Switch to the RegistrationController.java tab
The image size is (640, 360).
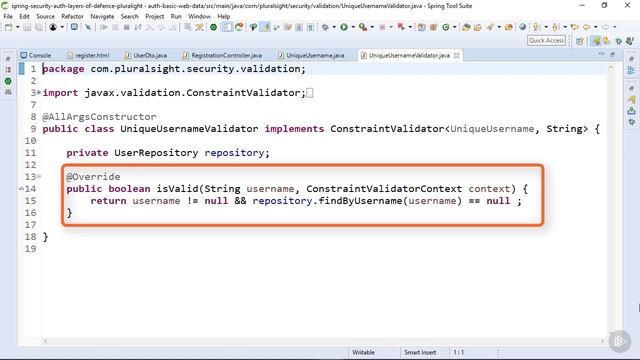click(x=222, y=55)
